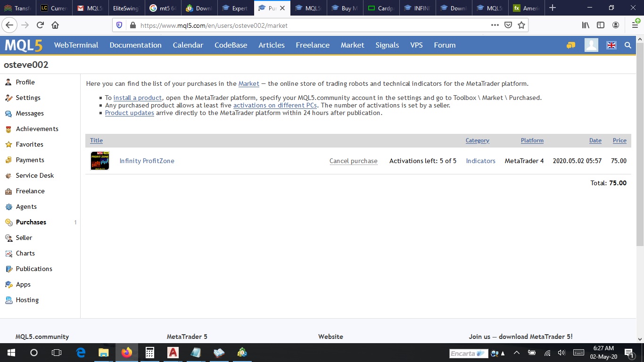Show hidden system tray icons chevron
Image resolution: width=644 pixels, height=362 pixels.
517,353
